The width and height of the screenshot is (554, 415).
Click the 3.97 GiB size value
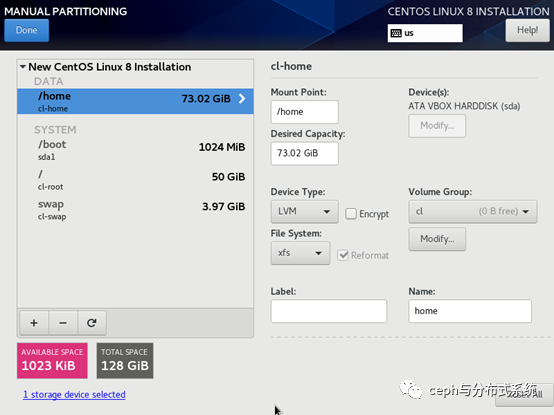pos(224,206)
